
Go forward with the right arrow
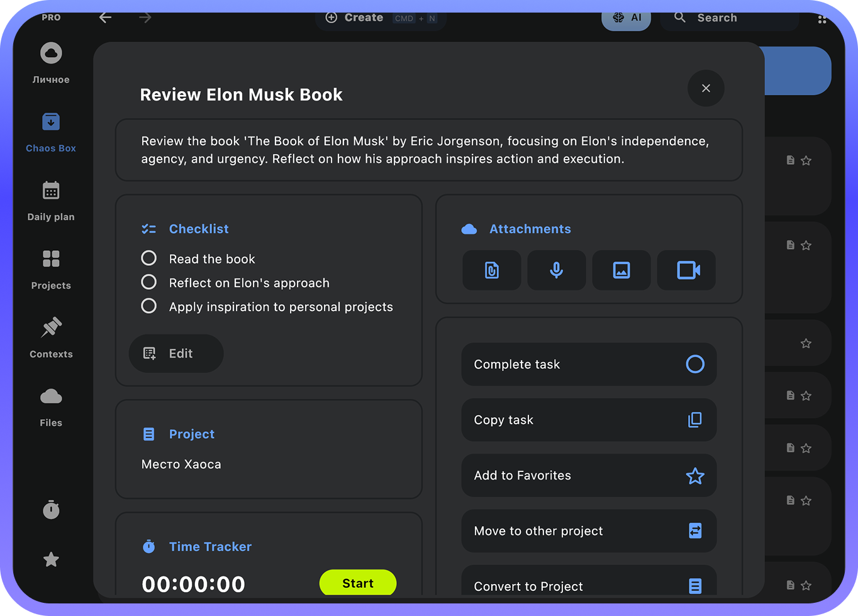[145, 18]
